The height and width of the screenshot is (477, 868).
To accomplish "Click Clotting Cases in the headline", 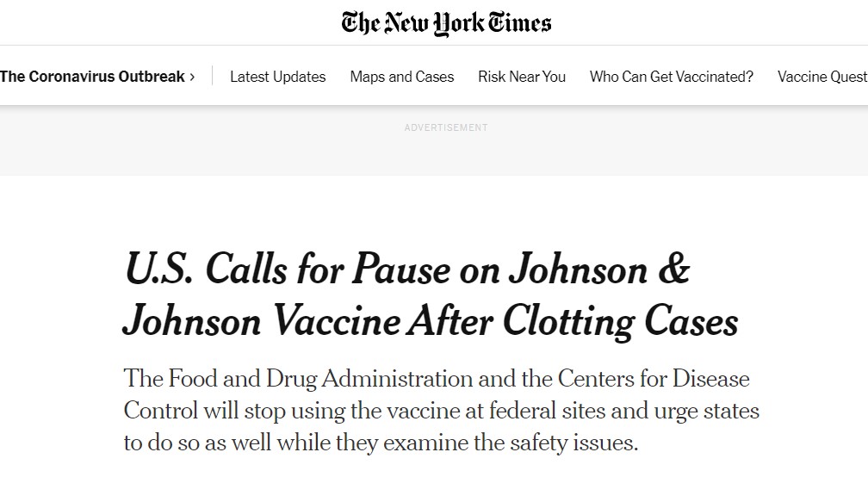I will tap(619, 322).
